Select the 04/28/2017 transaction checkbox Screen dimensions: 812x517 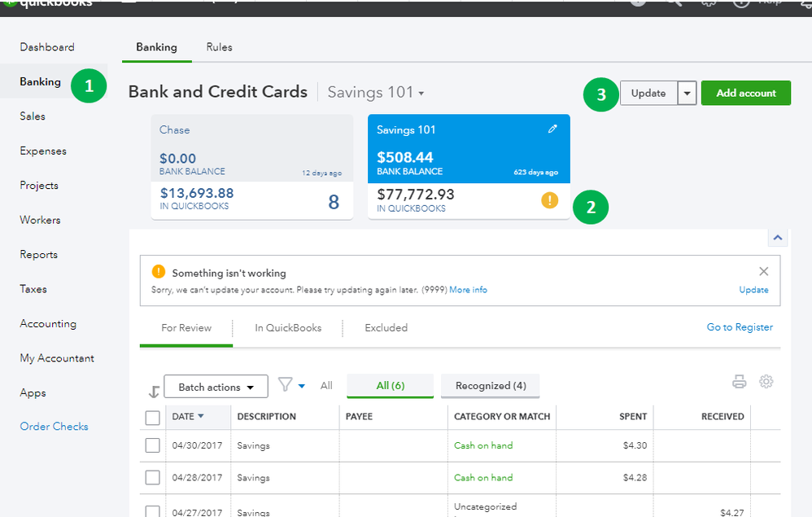tap(152, 478)
